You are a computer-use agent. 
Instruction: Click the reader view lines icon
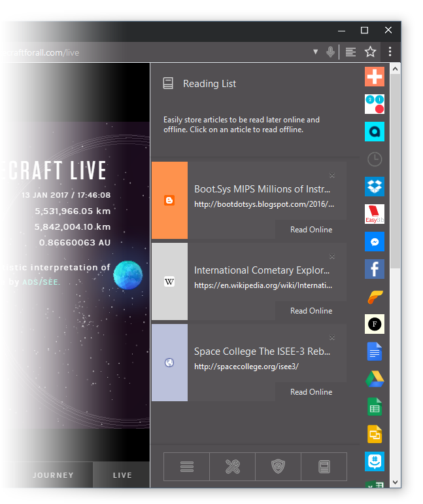pyautogui.click(x=350, y=52)
